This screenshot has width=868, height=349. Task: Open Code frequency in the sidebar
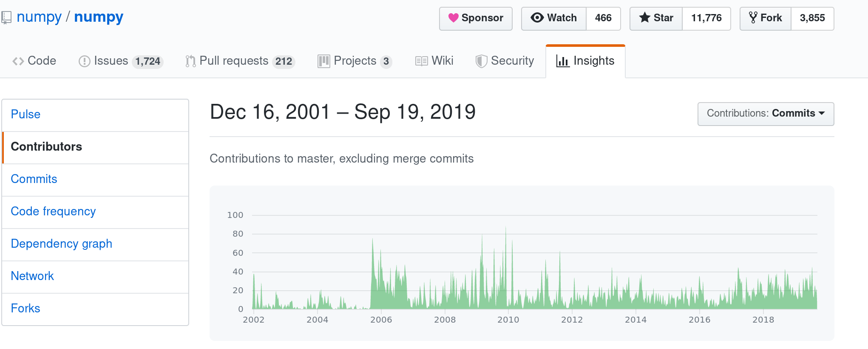click(95, 212)
